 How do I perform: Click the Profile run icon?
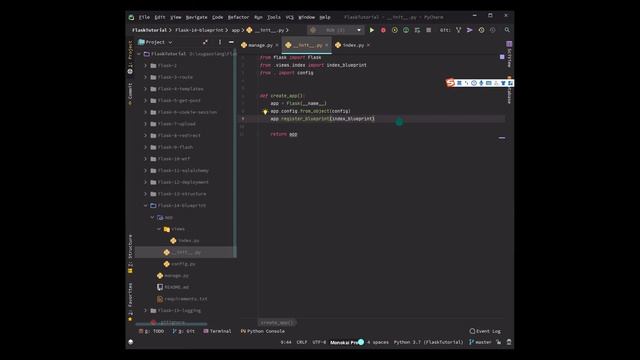(406, 30)
